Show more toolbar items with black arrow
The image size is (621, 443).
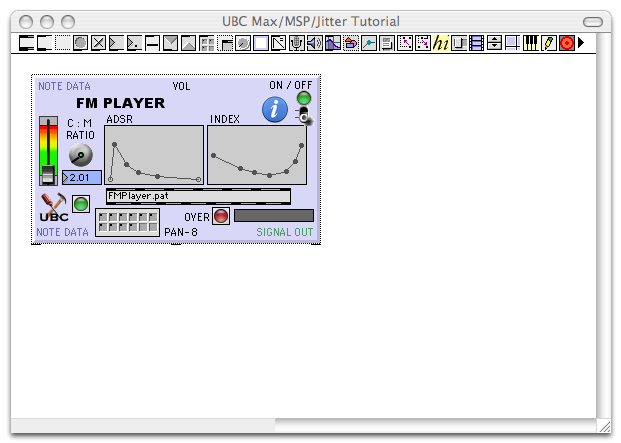click(581, 42)
